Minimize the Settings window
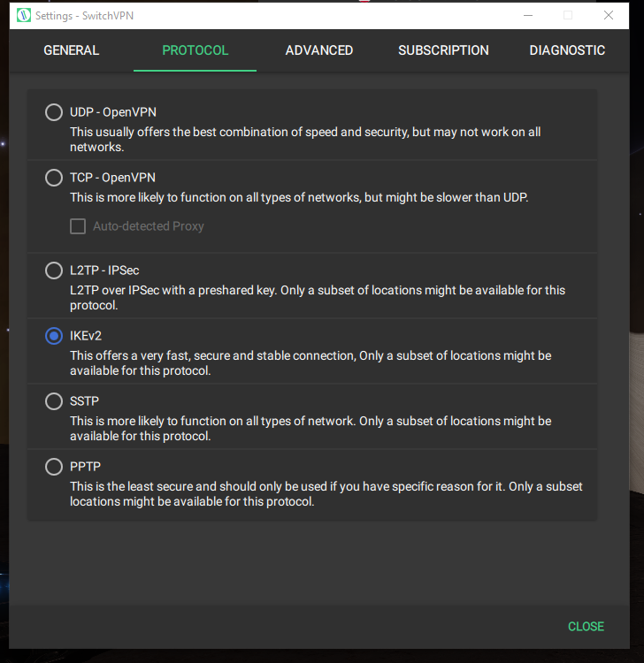The image size is (644, 663). pos(528,15)
